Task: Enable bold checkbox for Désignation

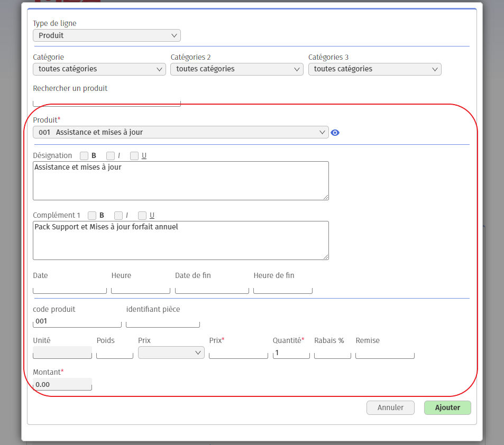Action: [x=84, y=156]
